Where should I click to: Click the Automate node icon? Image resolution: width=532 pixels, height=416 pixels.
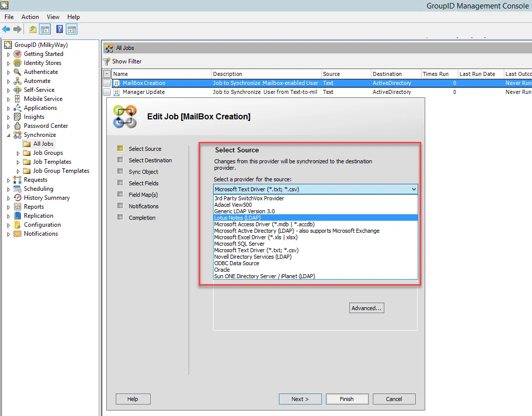(x=17, y=81)
